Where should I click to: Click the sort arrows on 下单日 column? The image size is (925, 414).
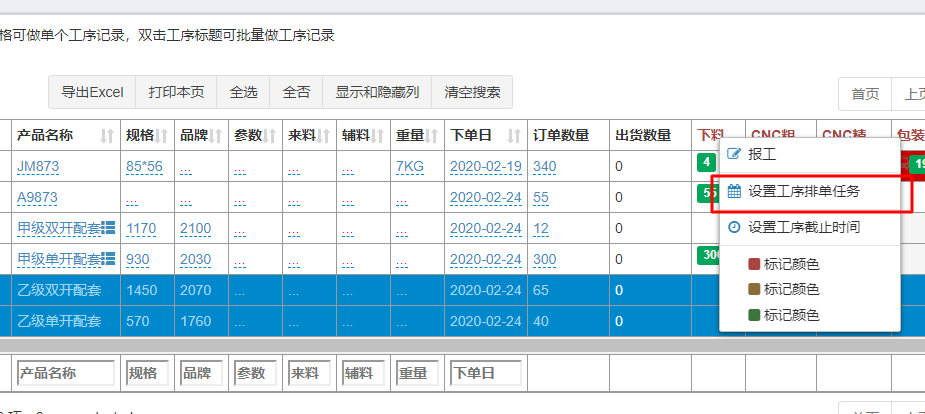tap(514, 136)
